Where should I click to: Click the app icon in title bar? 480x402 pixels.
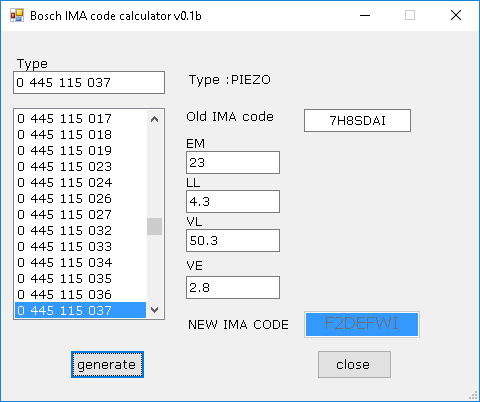point(17,15)
